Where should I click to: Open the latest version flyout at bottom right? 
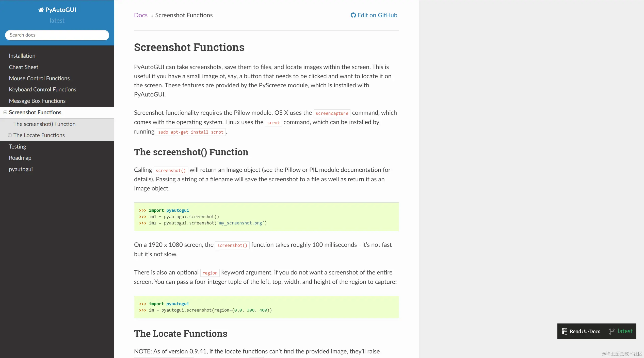point(625,331)
